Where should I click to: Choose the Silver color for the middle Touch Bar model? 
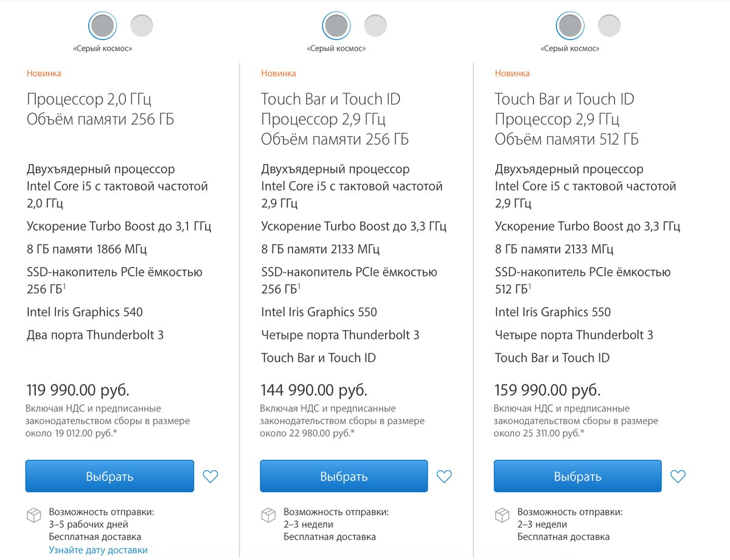click(x=375, y=26)
